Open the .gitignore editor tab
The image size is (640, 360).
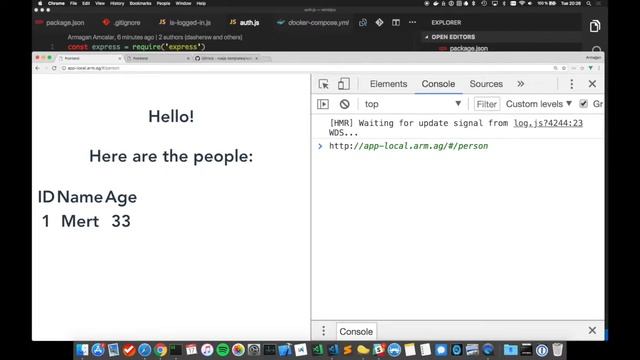coord(122,22)
